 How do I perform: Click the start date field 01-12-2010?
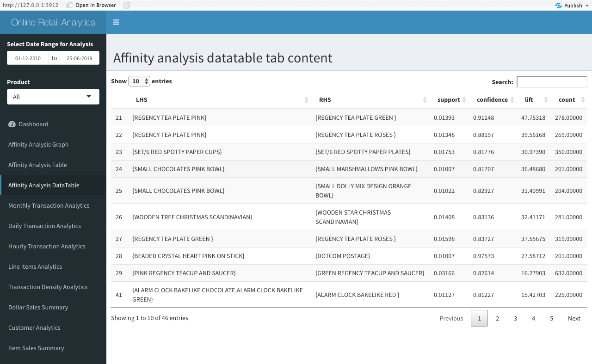pos(28,58)
